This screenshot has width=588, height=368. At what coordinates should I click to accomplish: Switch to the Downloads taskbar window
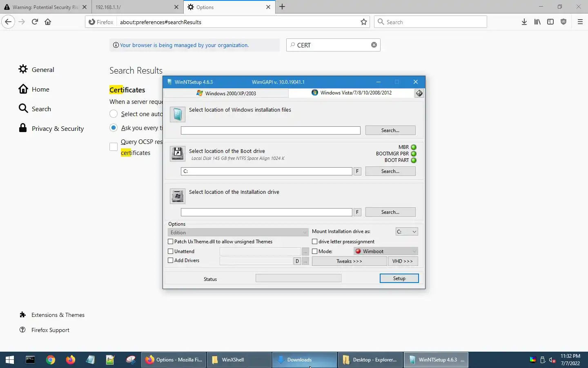tap(305, 360)
